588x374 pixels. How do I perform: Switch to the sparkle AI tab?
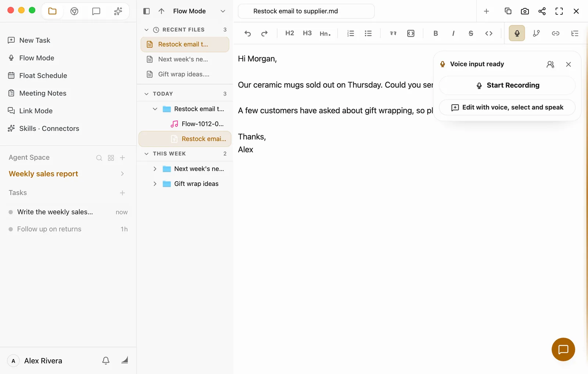(x=118, y=11)
